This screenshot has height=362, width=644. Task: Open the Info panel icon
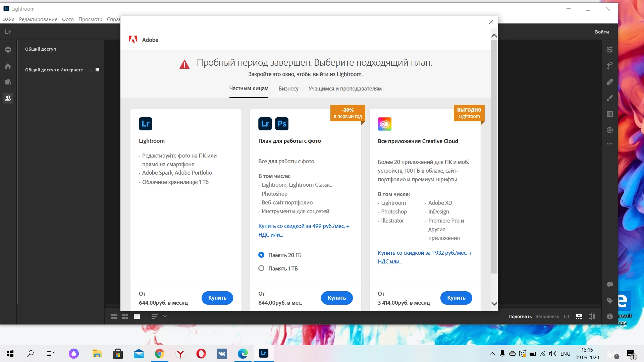[x=610, y=316]
